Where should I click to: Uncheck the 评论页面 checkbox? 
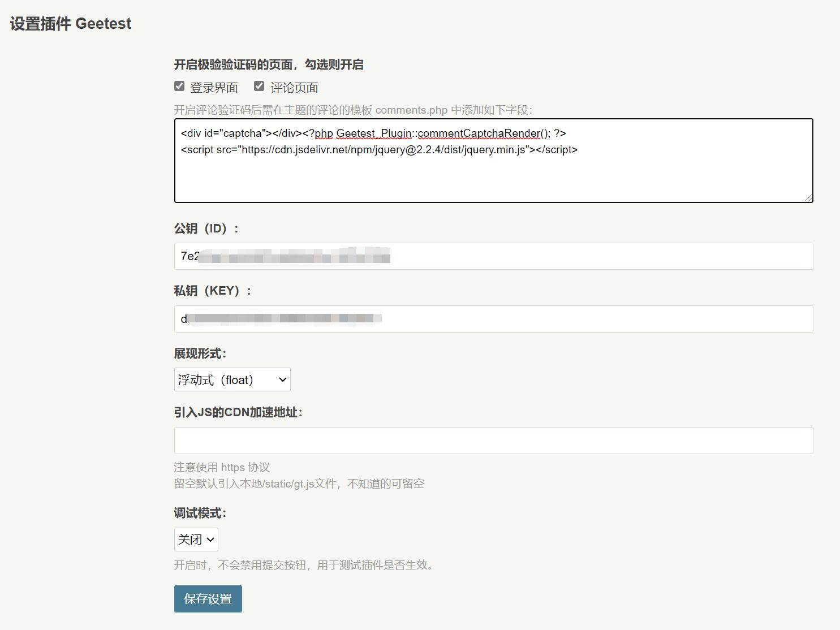pos(259,86)
